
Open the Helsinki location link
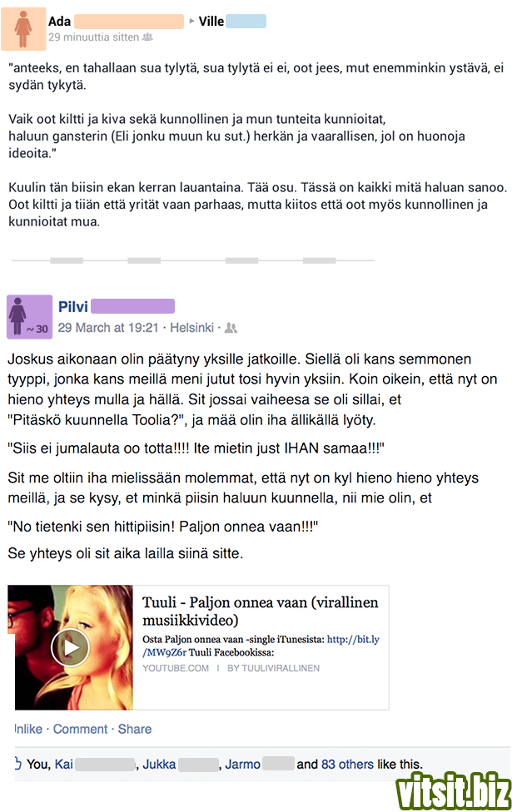tap(191, 328)
